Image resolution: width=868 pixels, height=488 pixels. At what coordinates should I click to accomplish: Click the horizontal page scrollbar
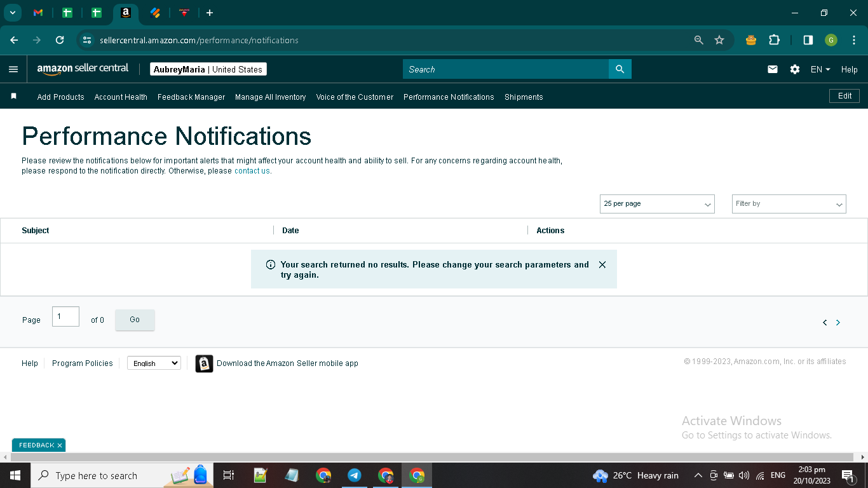(432, 457)
